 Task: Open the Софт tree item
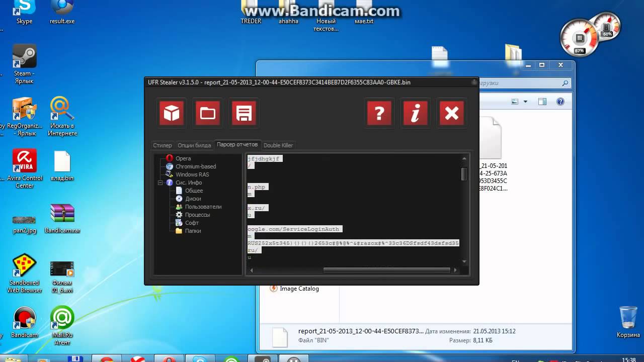[x=192, y=223]
